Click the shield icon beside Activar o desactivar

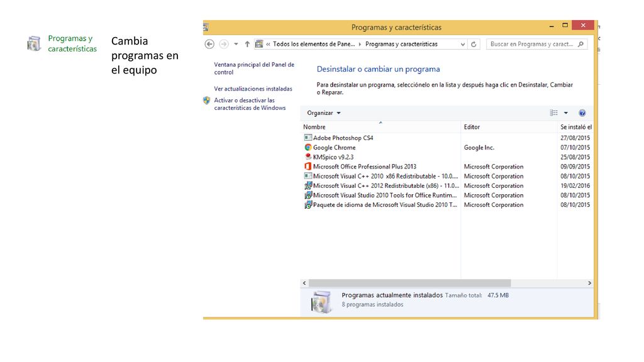(206, 100)
